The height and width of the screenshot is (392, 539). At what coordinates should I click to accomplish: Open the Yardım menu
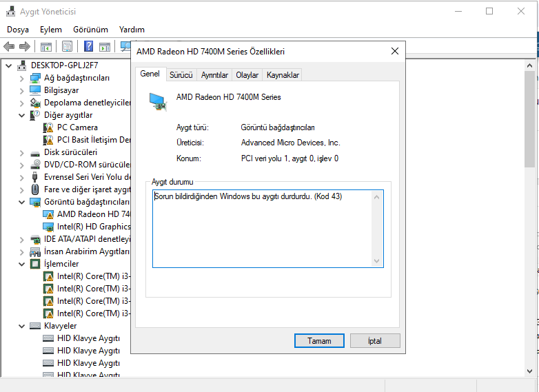point(132,30)
